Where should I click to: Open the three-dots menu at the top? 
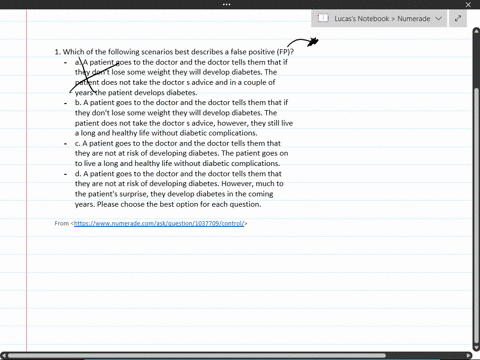227,4
